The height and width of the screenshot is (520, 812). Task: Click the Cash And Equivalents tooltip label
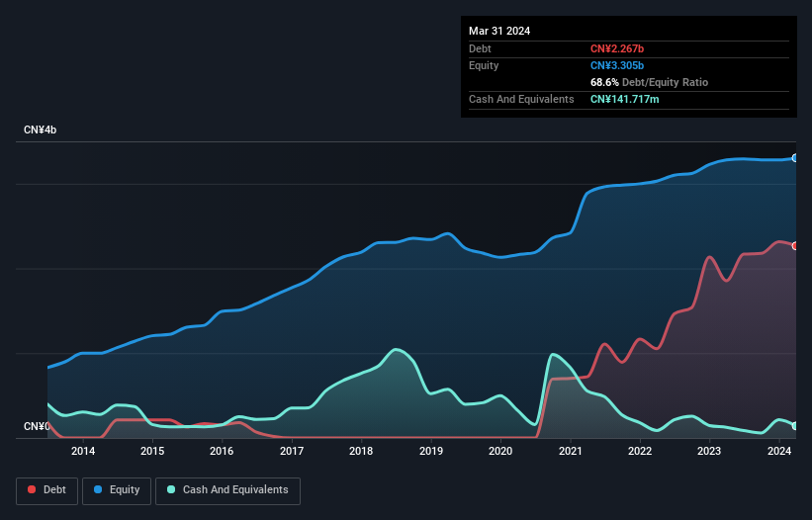pos(521,99)
